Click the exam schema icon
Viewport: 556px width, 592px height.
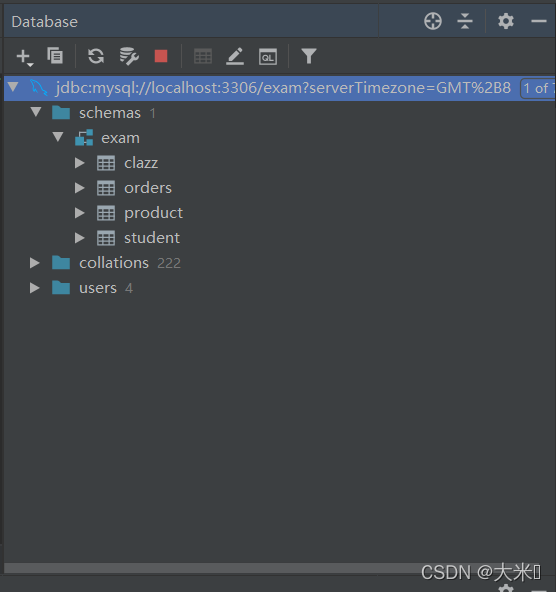84,138
